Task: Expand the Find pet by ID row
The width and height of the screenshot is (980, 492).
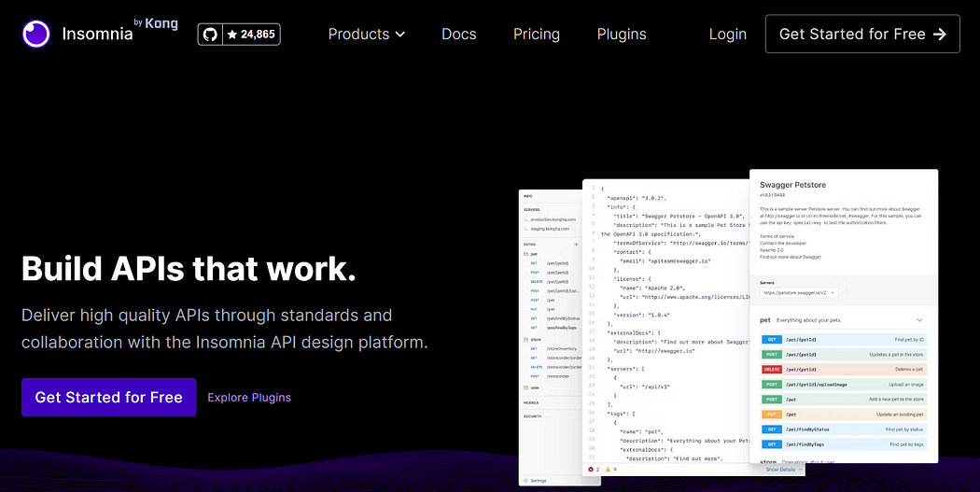Action: pos(844,340)
